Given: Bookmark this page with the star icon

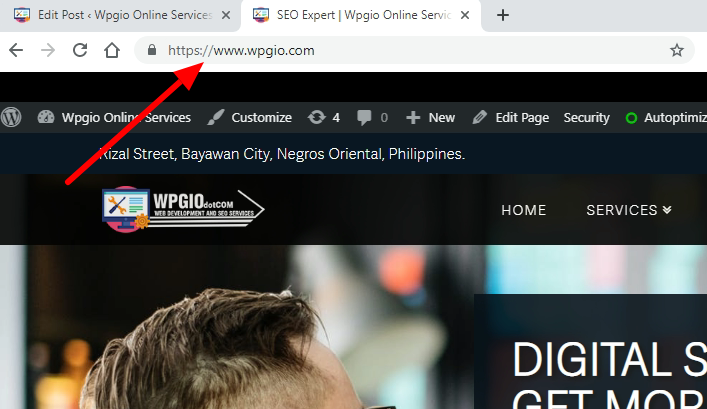Looking at the screenshot, I should coord(676,50).
